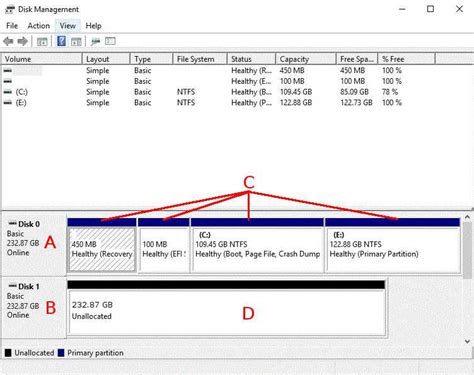This screenshot has height=375, width=474.
Task: Click the Show/Hide Action Pane icon
Action: click(x=76, y=41)
